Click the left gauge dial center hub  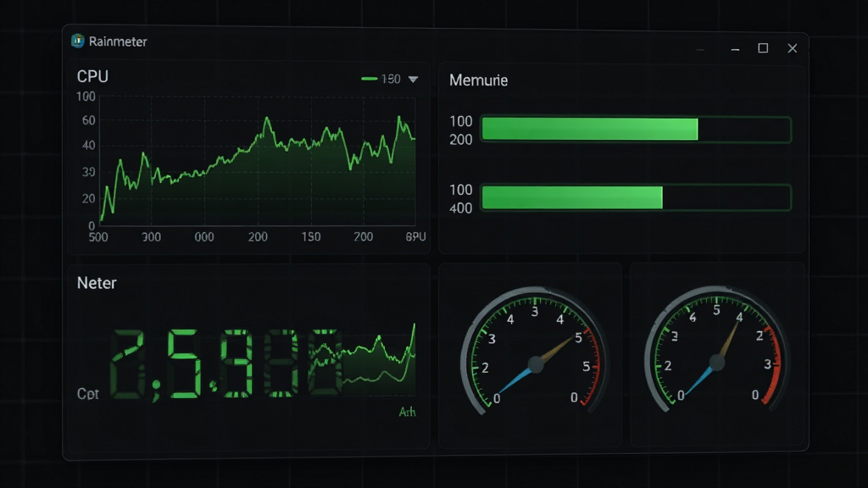536,364
